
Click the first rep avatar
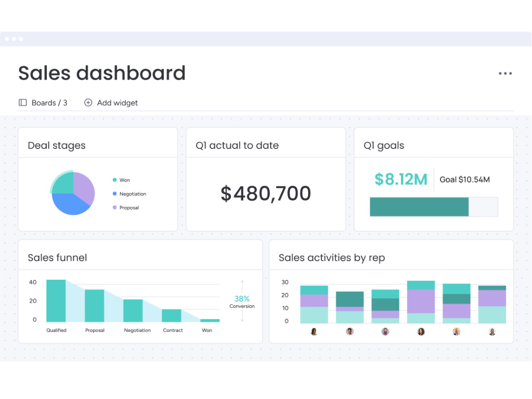[x=314, y=331]
